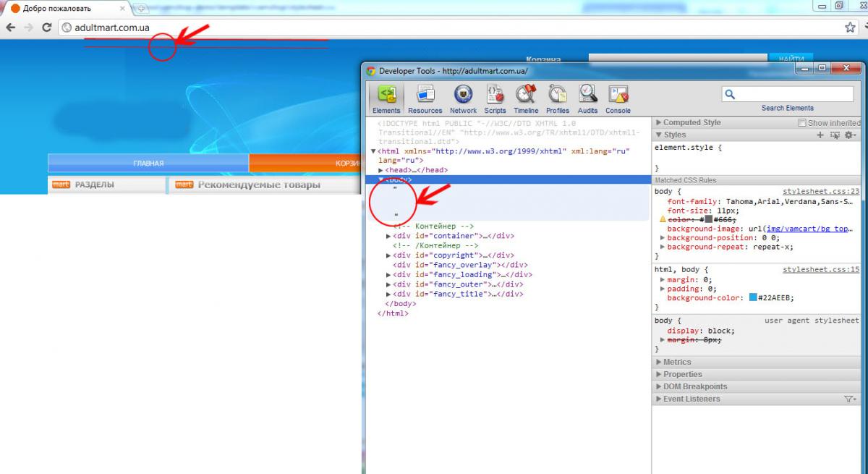Click the new tab button

point(140,8)
